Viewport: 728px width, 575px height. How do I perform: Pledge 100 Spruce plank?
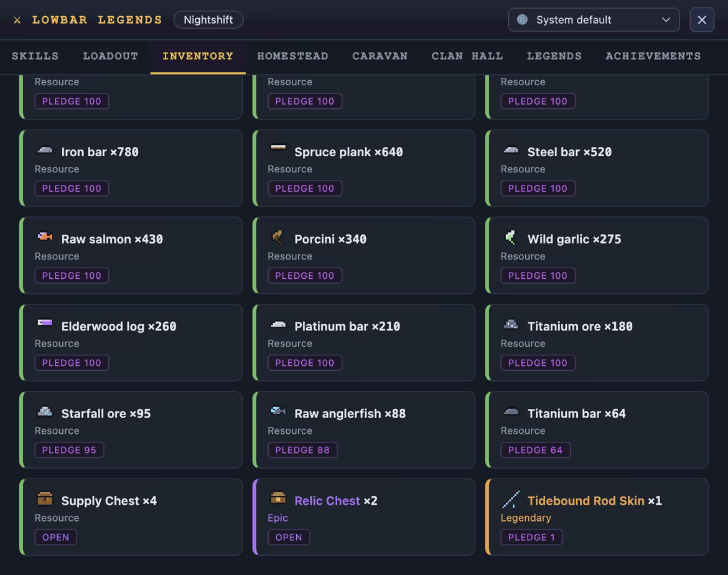(x=304, y=189)
